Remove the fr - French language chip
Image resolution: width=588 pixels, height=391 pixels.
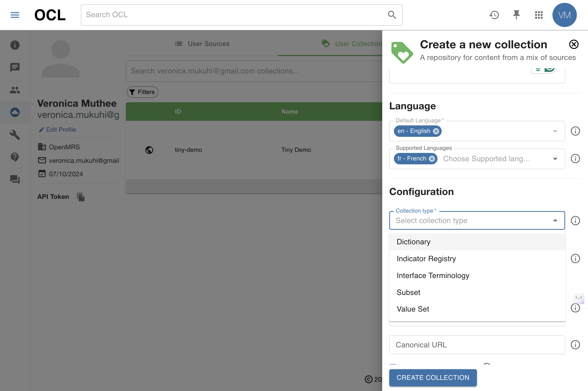432,159
